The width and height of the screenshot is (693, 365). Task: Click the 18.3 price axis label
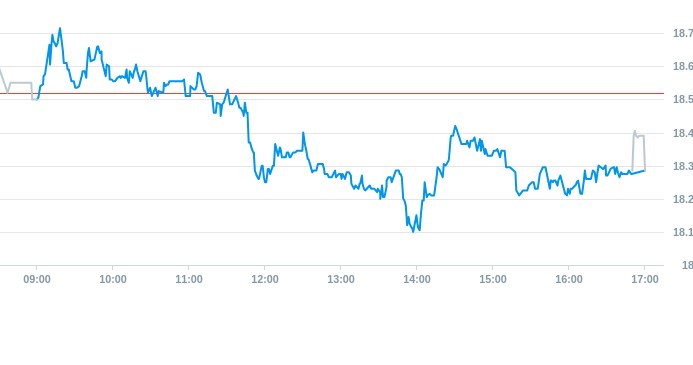click(683, 166)
